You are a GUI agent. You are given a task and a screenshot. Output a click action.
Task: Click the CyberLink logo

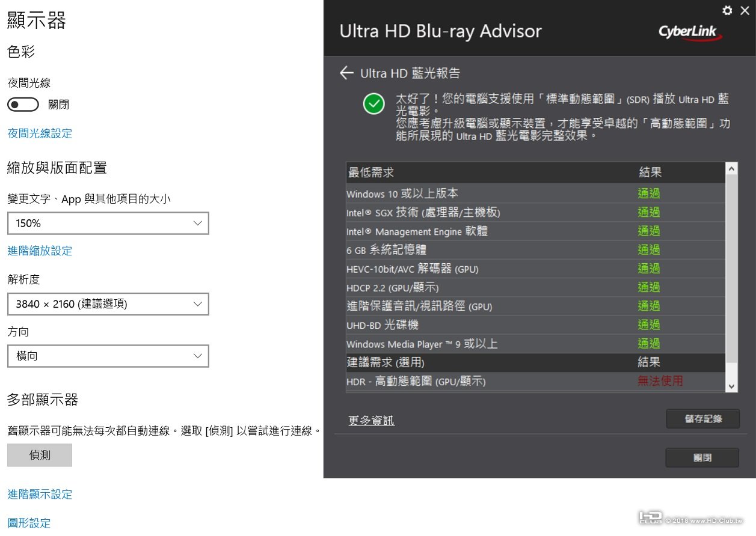coord(690,32)
